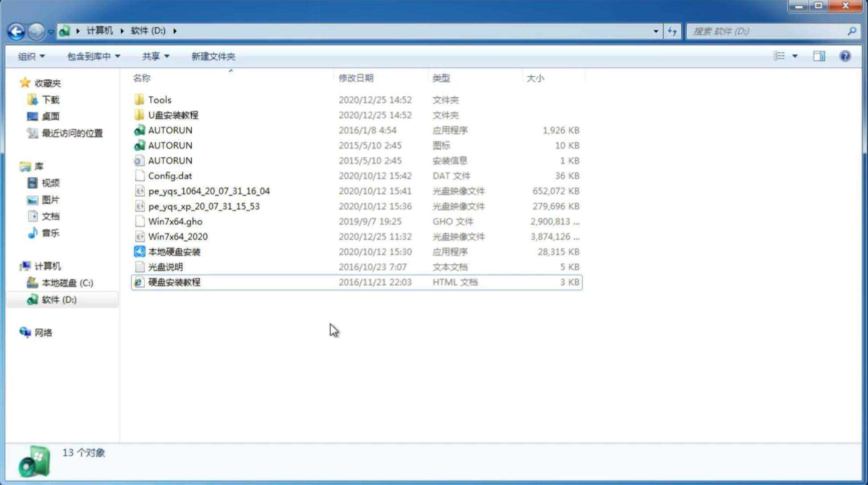The width and height of the screenshot is (868, 485).
Task: Launch 本地硬盘安装 application
Action: [173, 251]
